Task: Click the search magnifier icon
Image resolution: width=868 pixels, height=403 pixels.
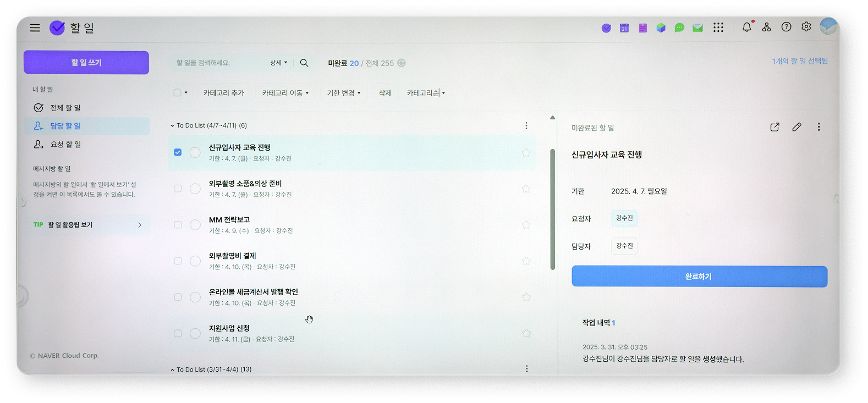Action: 304,63
